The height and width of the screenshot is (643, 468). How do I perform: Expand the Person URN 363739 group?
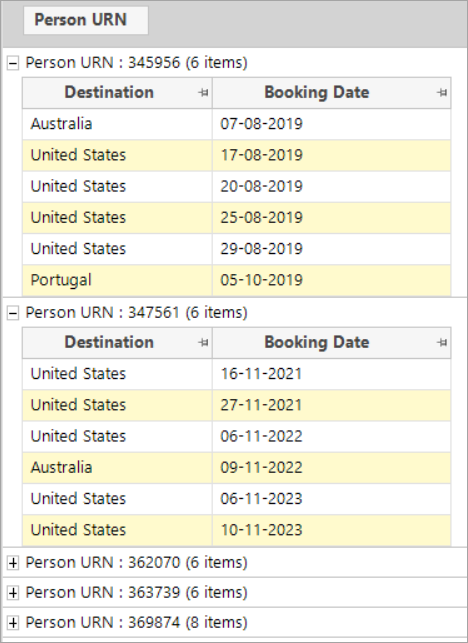[x=13, y=593]
